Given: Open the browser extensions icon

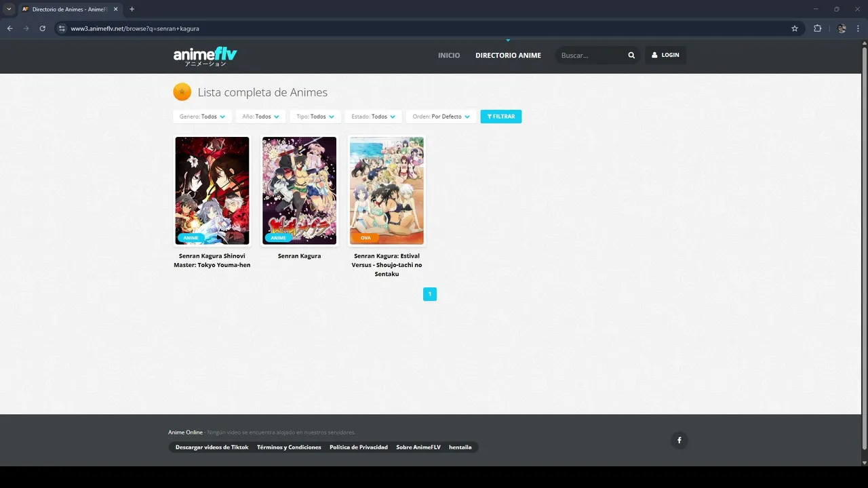Looking at the screenshot, I should (x=817, y=28).
